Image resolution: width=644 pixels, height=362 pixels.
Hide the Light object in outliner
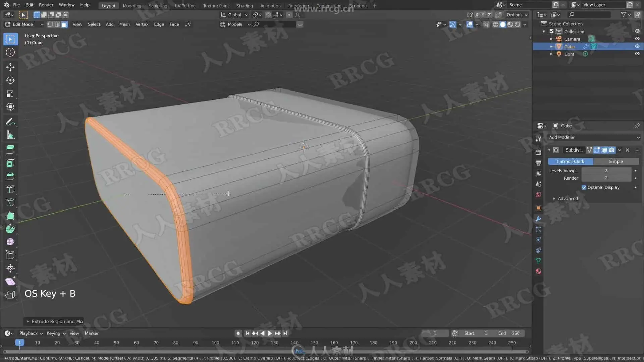pos(637,54)
